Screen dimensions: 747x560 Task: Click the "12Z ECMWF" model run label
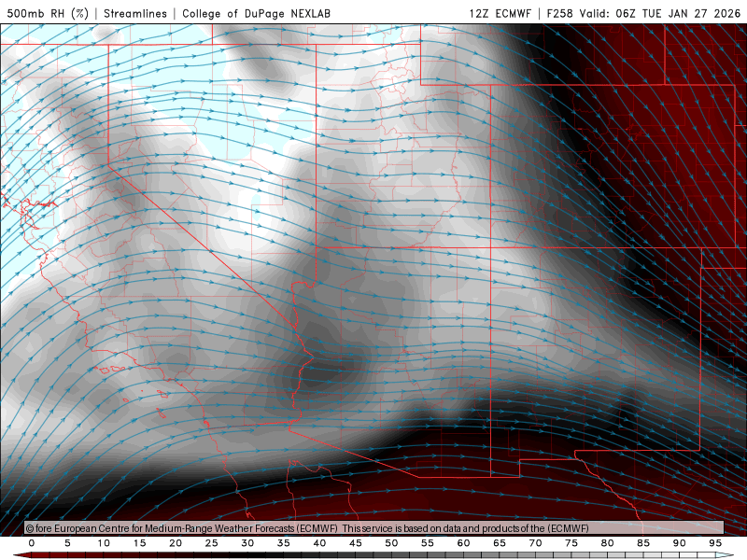pos(500,13)
